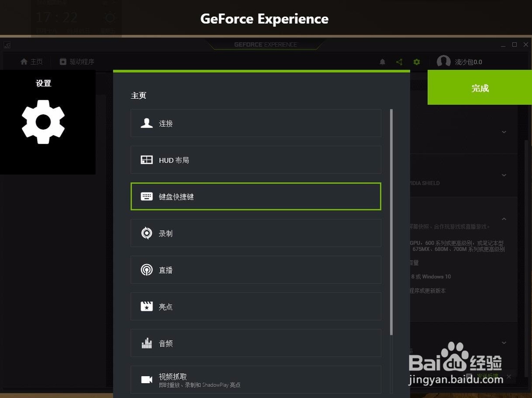Click the large 设置 gear in left panel

pyautogui.click(x=43, y=122)
